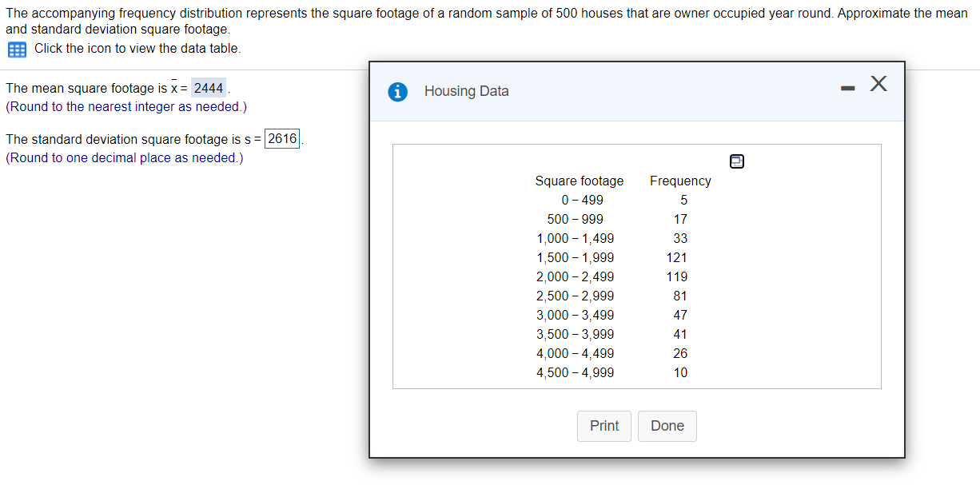This screenshot has height=485, width=980.
Task: Click the Square footage column header
Action: pyautogui.click(x=580, y=181)
